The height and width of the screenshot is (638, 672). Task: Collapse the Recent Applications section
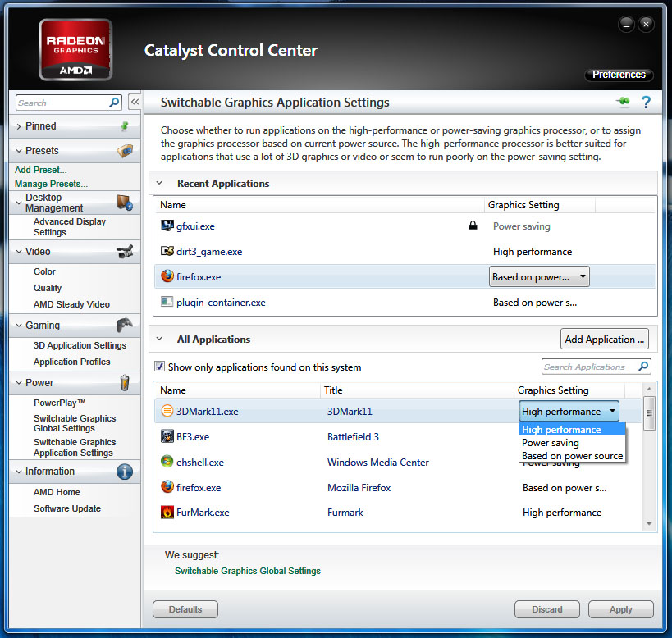(160, 184)
